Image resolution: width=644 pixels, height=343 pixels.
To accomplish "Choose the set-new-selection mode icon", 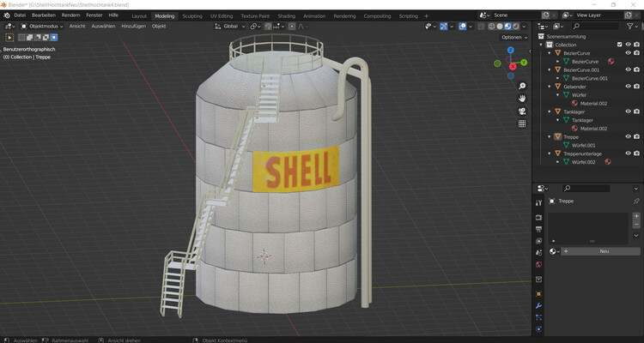I will (x=21, y=38).
